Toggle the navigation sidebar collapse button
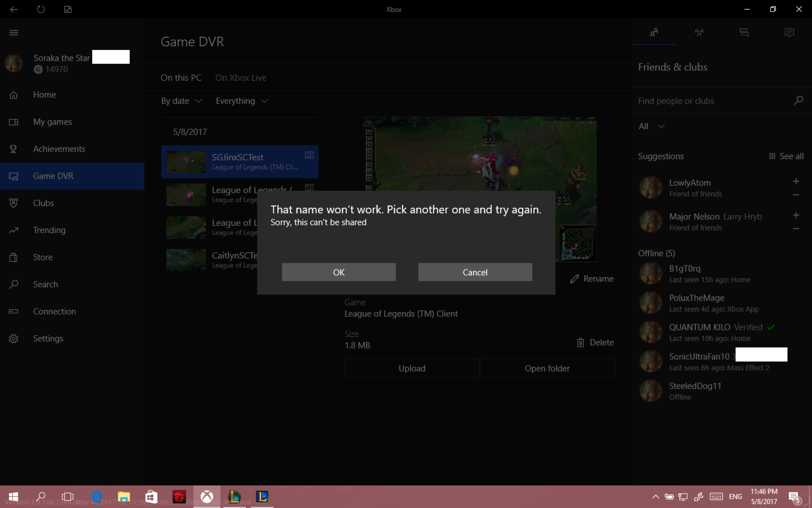The height and width of the screenshot is (508, 812). tap(14, 32)
